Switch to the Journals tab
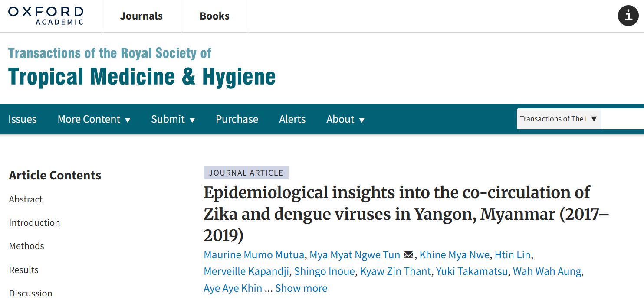The height and width of the screenshot is (303, 644). click(x=141, y=16)
